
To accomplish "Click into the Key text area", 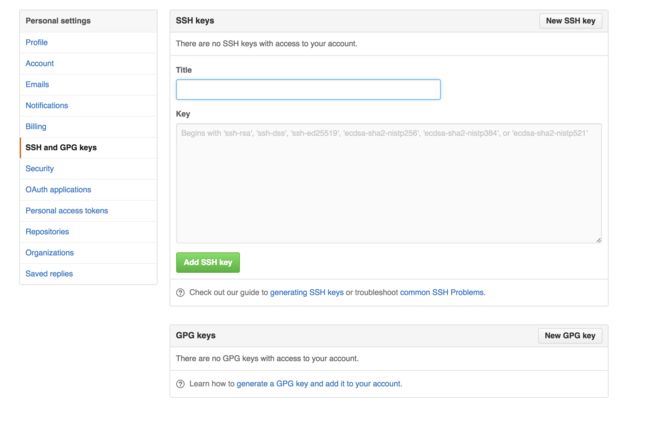I will pos(389,183).
